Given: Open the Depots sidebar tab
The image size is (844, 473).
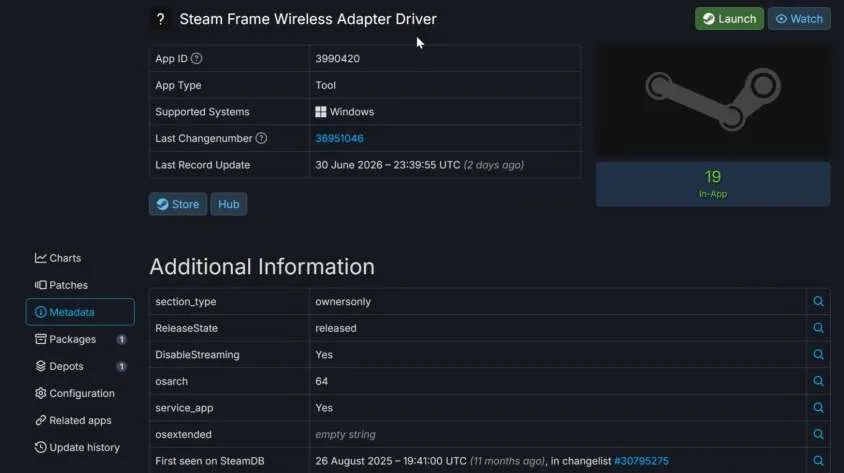Looking at the screenshot, I should (80, 366).
